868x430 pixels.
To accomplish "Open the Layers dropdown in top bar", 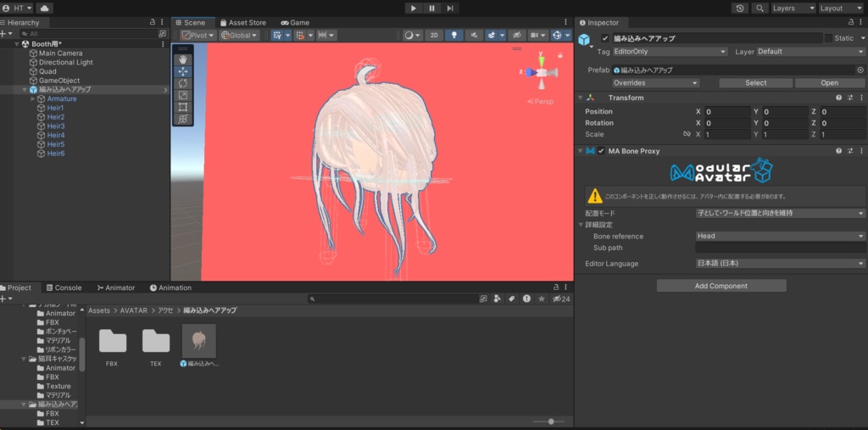I will [x=793, y=8].
